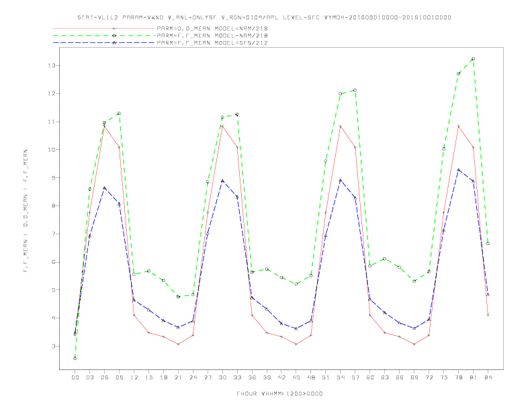Click y-axis tick value 12
Viewport: 532px width, 411px height.
(52, 93)
